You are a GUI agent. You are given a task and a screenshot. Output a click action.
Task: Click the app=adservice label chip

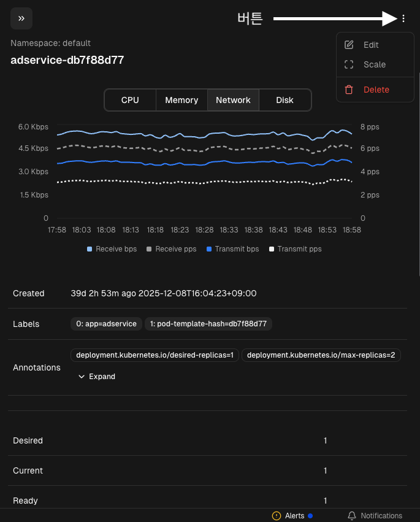click(x=106, y=324)
